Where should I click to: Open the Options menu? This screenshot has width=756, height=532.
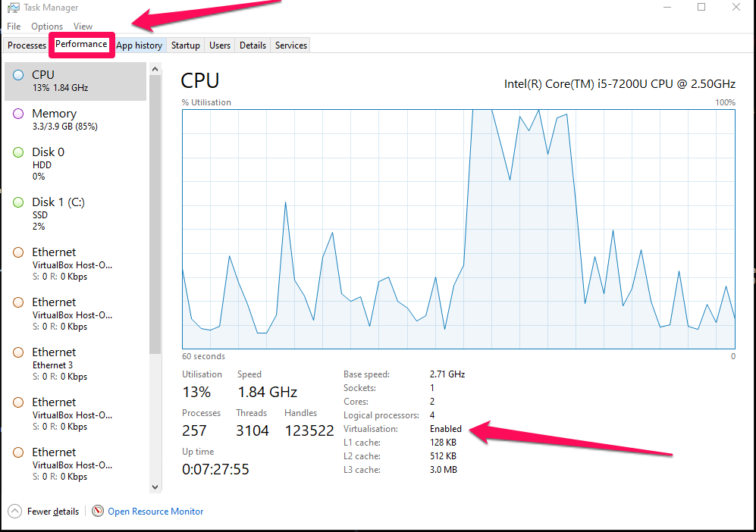[47, 26]
